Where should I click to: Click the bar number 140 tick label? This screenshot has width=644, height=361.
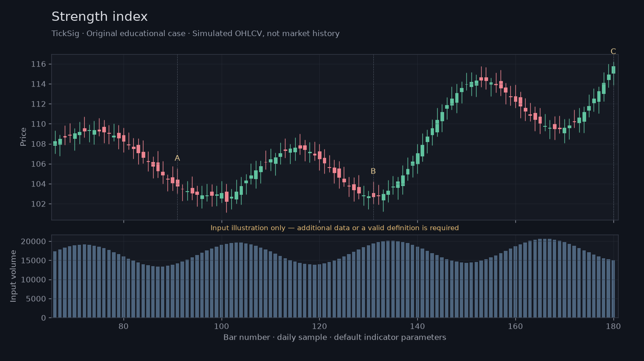(x=417, y=325)
